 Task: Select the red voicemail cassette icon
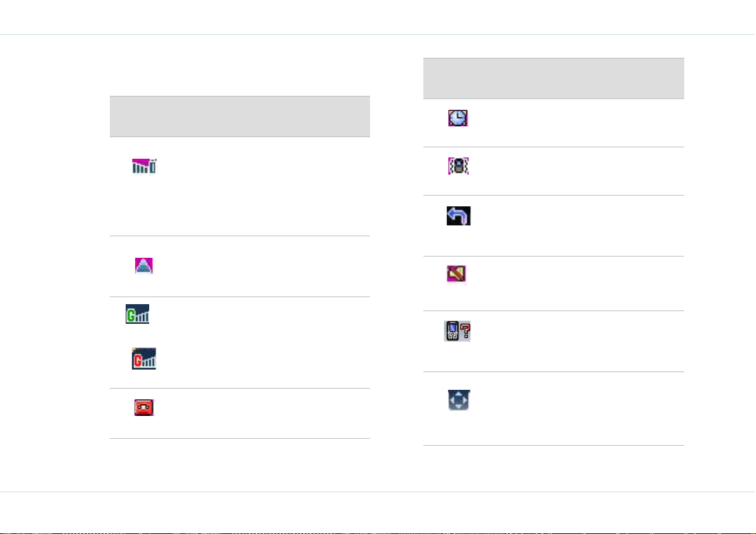click(143, 408)
